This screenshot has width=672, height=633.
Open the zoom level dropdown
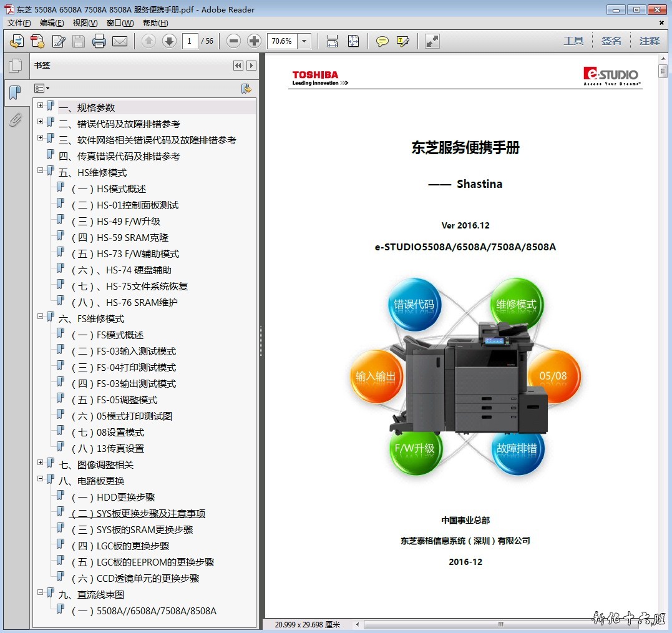(304, 41)
